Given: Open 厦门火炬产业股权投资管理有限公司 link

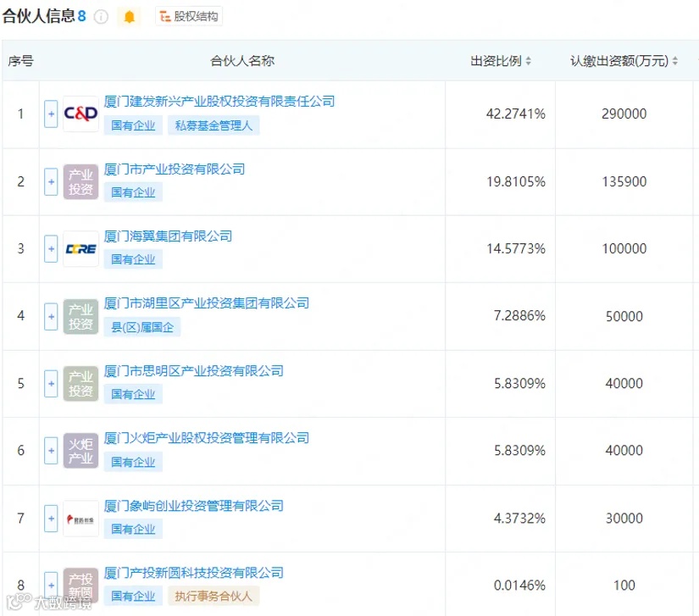Looking at the screenshot, I should point(207,438).
